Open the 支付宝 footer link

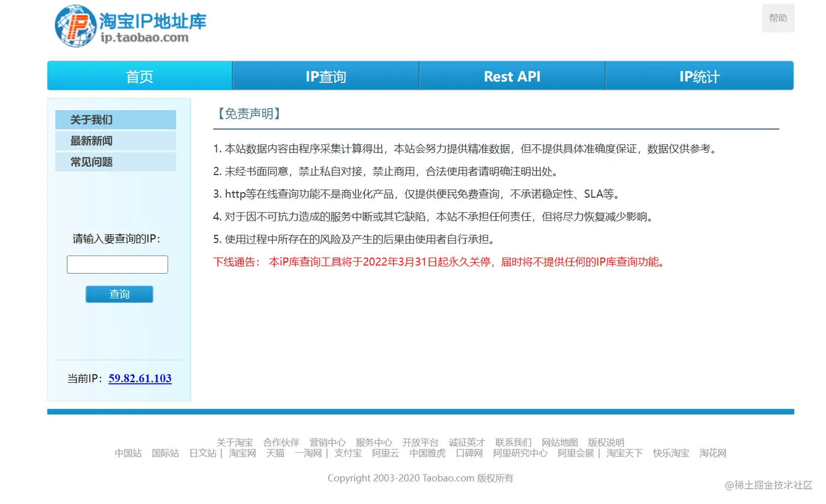(348, 453)
